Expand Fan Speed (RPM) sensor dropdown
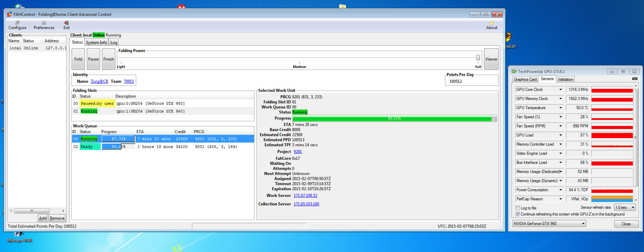Viewport: 644px width, 252px height. pos(560,126)
